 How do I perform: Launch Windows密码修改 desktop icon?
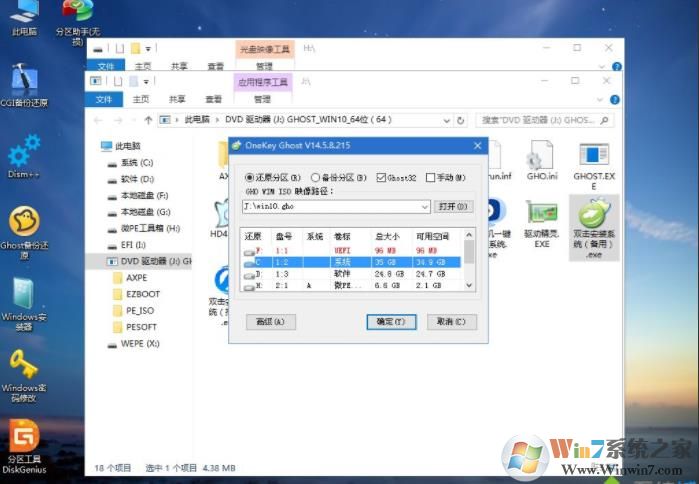point(24,376)
